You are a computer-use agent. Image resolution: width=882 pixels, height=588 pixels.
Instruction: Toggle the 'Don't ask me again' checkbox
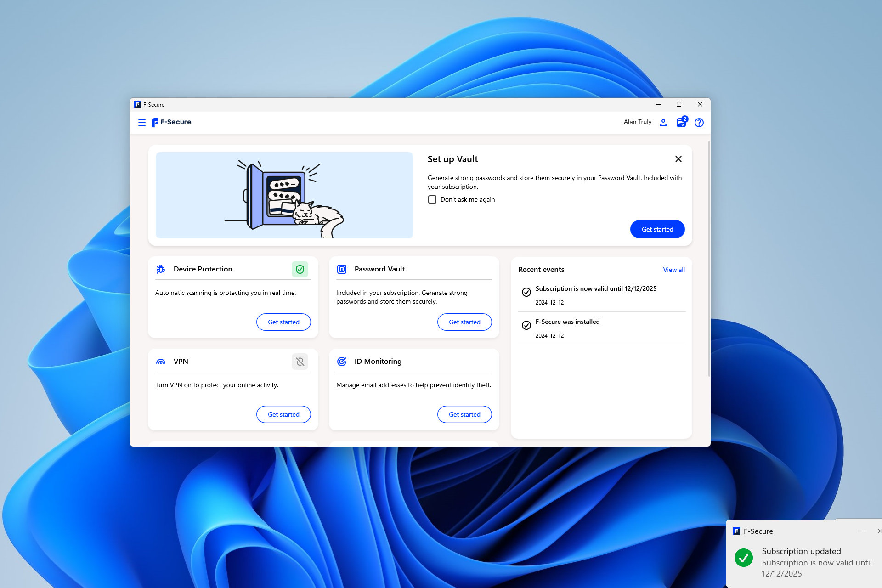click(431, 199)
